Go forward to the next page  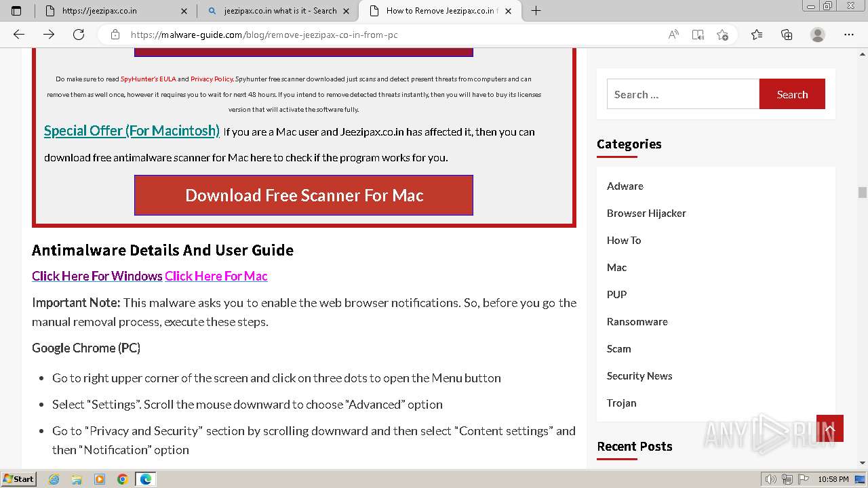(49, 35)
